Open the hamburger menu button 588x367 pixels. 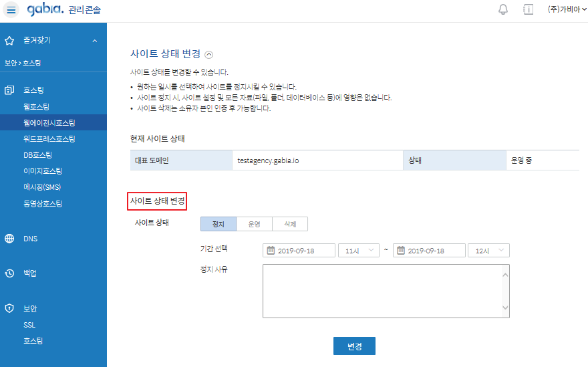(x=11, y=10)
